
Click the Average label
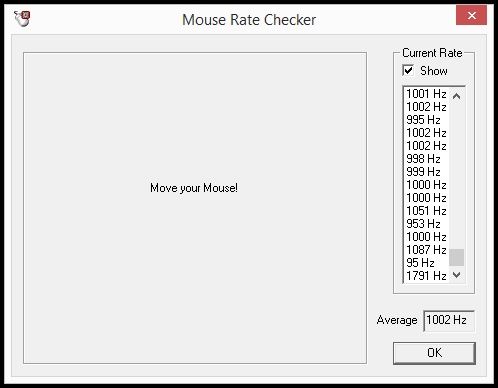coord(397,320)
